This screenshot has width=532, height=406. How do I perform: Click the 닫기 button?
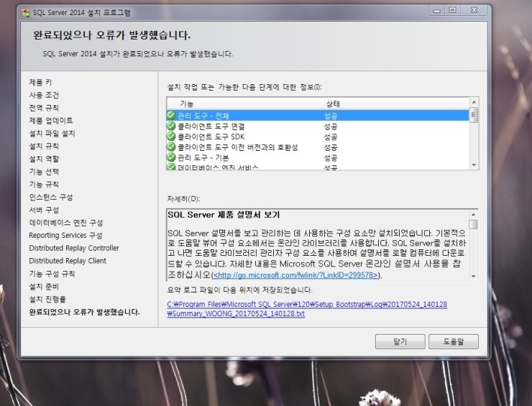click(400, 341)
